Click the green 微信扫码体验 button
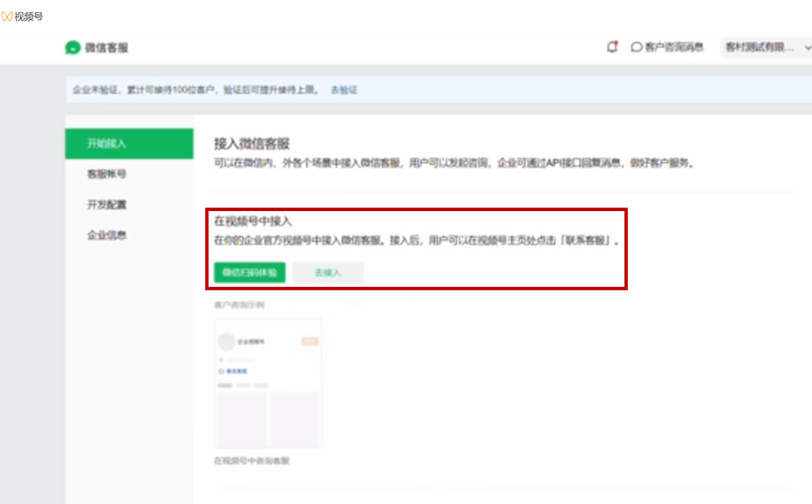This screenshot has height=504, width=812. 250,272
